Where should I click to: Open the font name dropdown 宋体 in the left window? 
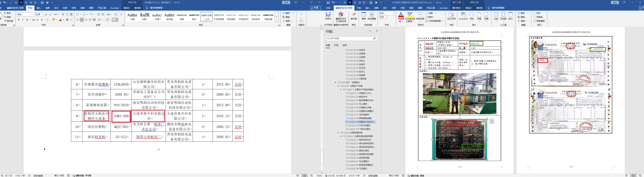tap(34, 15)
